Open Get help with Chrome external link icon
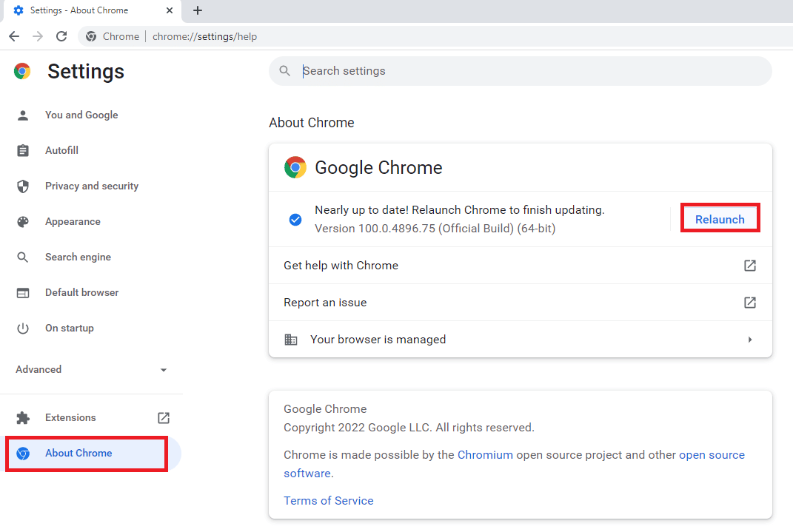 [x=750, y=265]
